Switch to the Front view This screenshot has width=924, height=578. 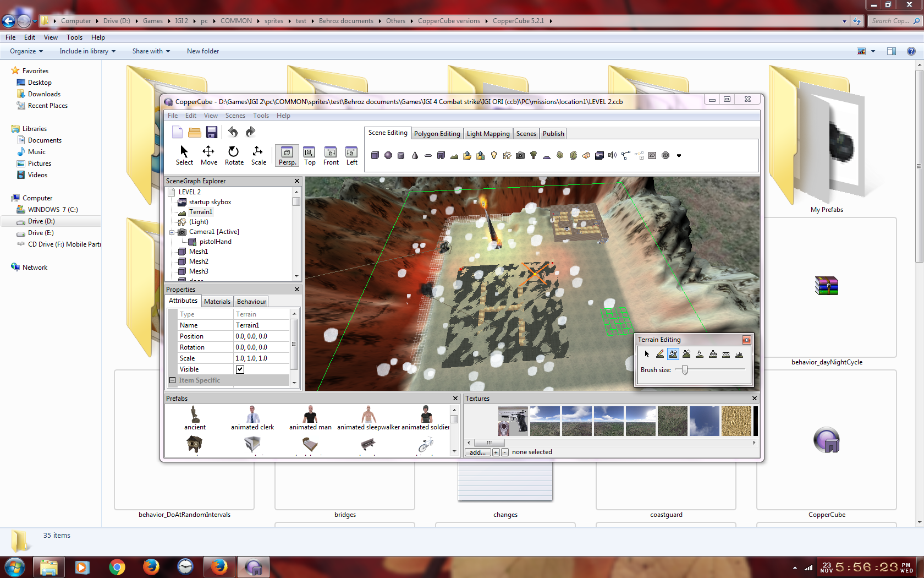tap(331, 156)
